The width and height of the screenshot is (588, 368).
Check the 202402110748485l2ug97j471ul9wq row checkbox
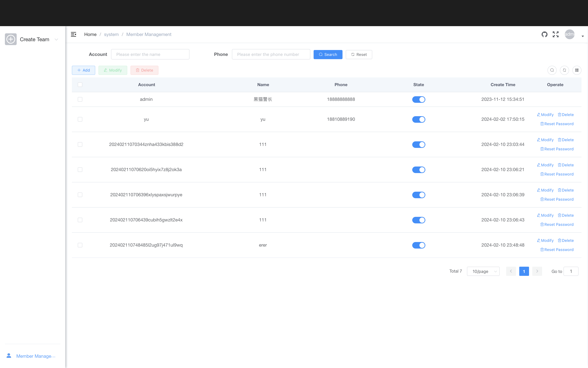(x=80, y=245)
